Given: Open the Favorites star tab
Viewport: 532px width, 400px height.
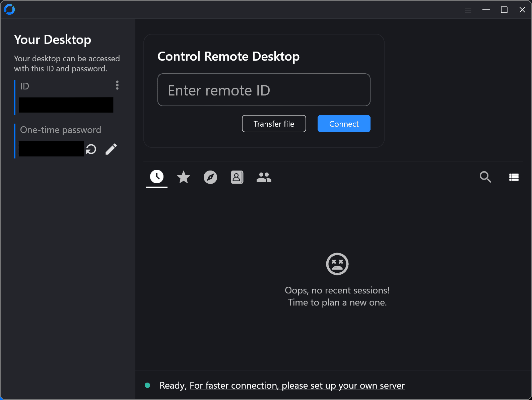Looking at the screenshot, I should (184, 177).
